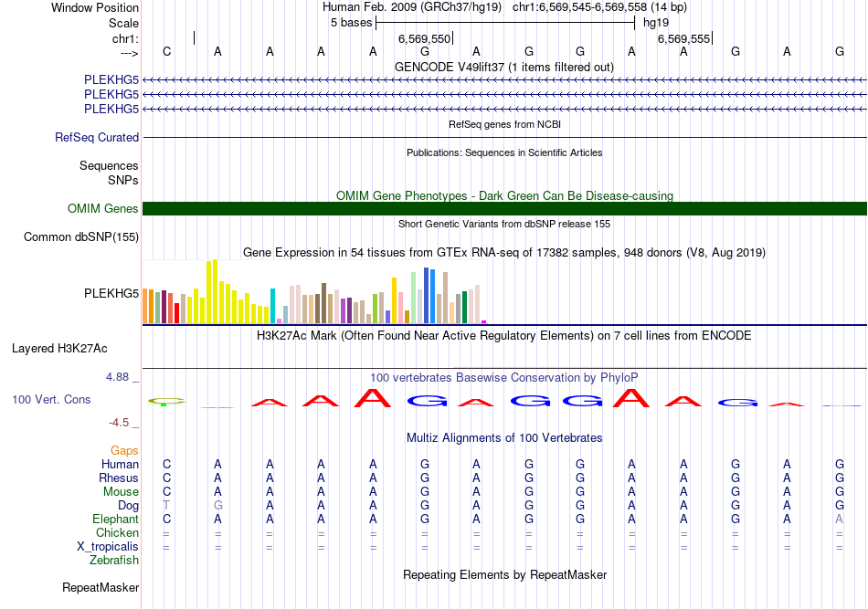Select the 5 bases scale bar
This screenshot has height=609, width=868.
click(x=505, y=23)
